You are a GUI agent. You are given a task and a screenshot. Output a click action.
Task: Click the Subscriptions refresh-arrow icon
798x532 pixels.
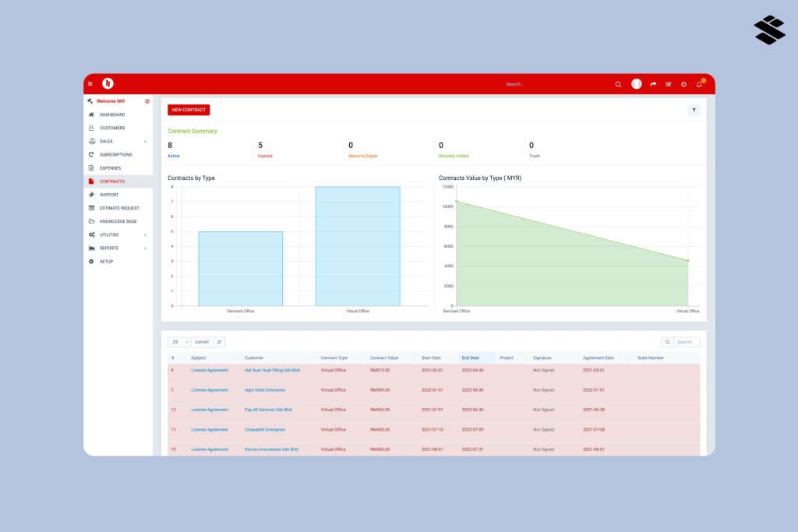click(91, 155)
